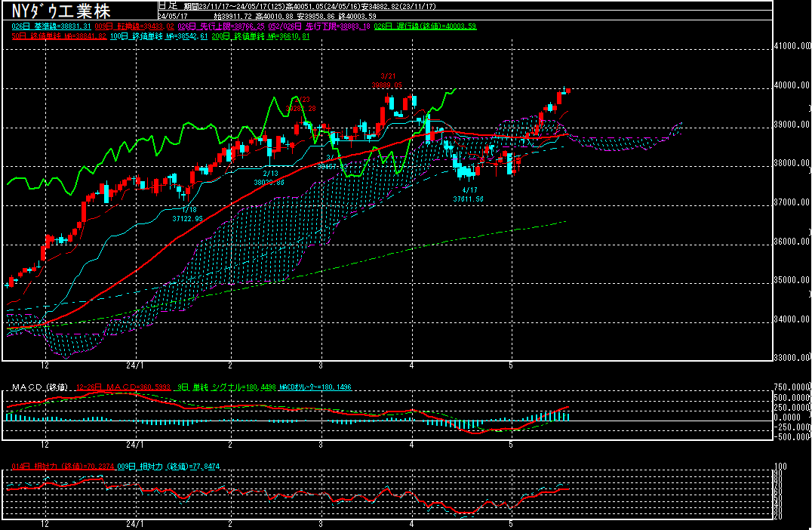
Task: Click the 052/026日 先行下限 legend entry
Action: pos(320,26)
